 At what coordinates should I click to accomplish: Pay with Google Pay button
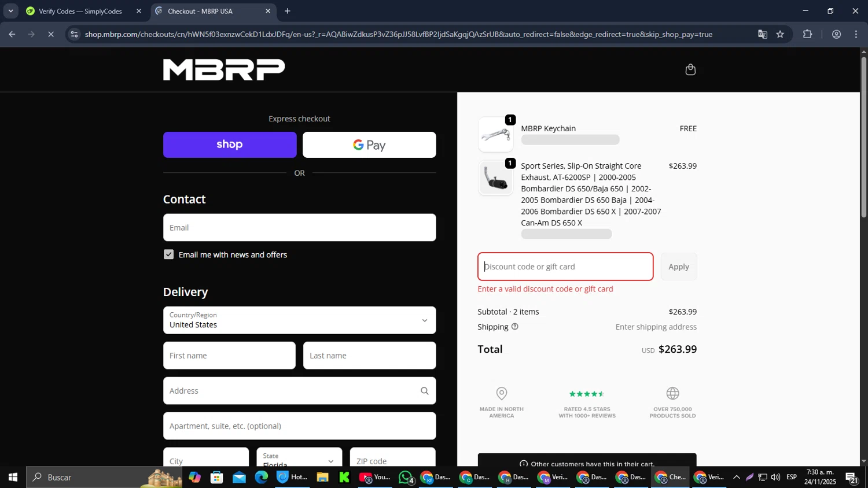click(x=369, y=145)
